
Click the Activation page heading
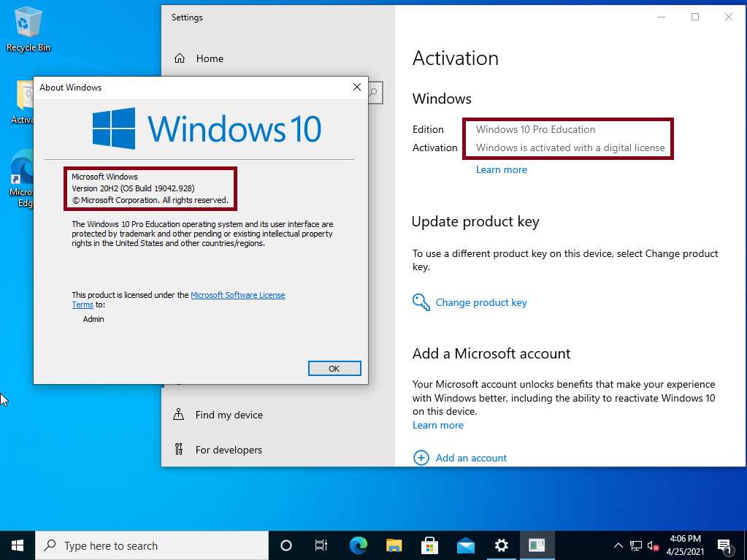click(456, 58)
